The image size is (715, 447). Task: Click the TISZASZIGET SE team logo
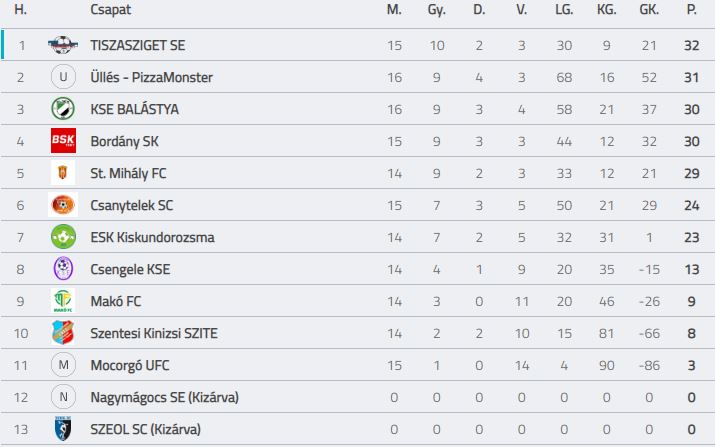point(63,45)
